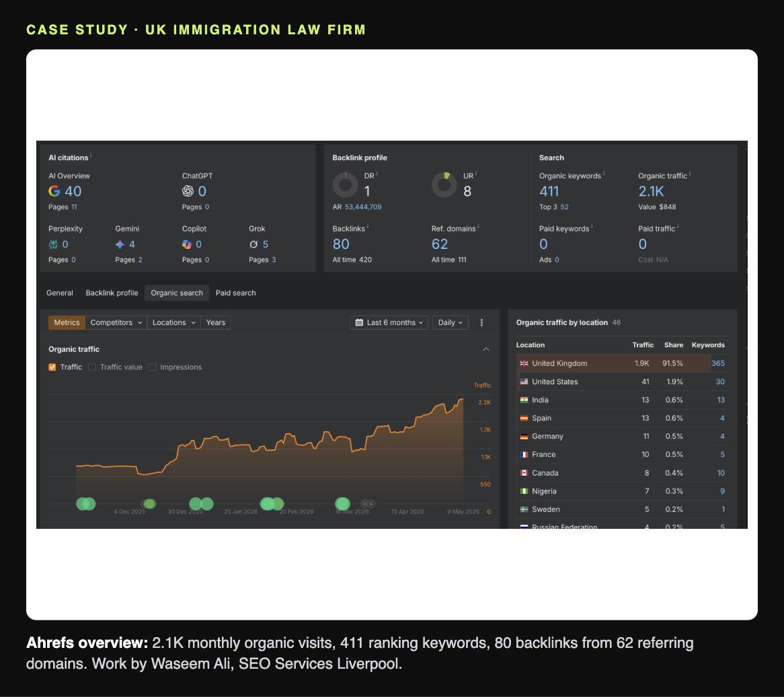
Task: Click the Grok logo icon
Action: [x=253, y=244]
